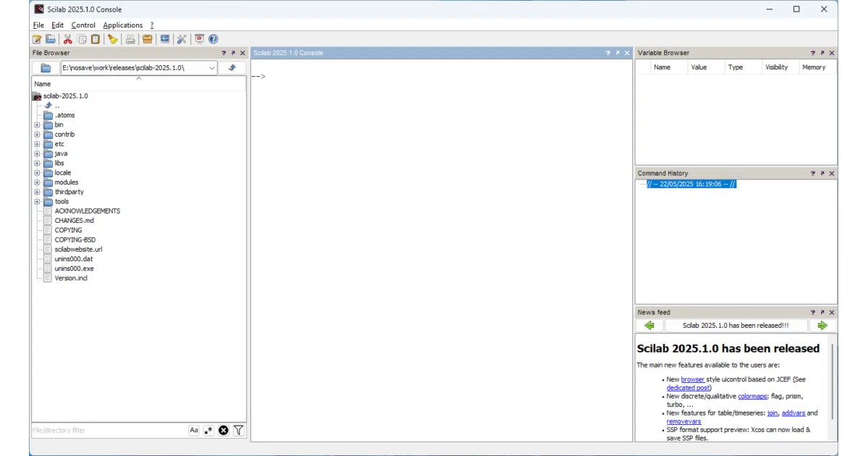Screen dimensions: 868x456
Task: Open Scilab preferences tools icon
Action: (182, 39)
